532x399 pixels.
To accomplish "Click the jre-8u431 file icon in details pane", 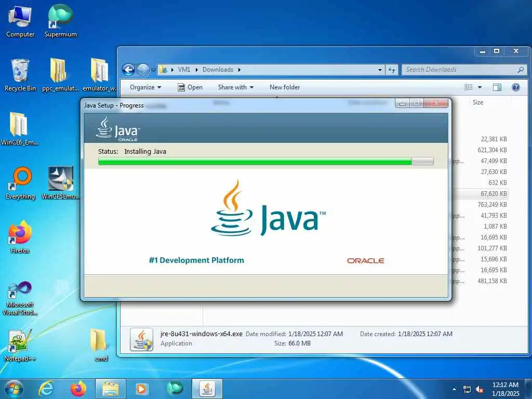I will point(141,339).
